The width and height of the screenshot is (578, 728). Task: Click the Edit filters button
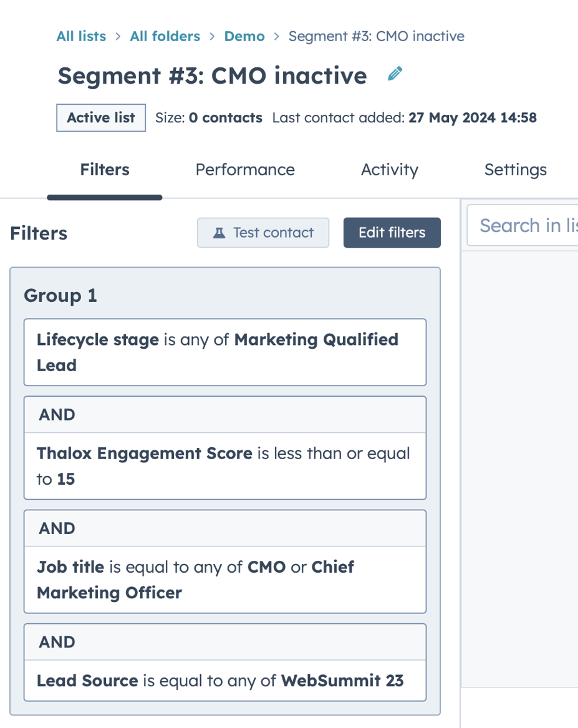pyautogui.click(x=392, y=232)
